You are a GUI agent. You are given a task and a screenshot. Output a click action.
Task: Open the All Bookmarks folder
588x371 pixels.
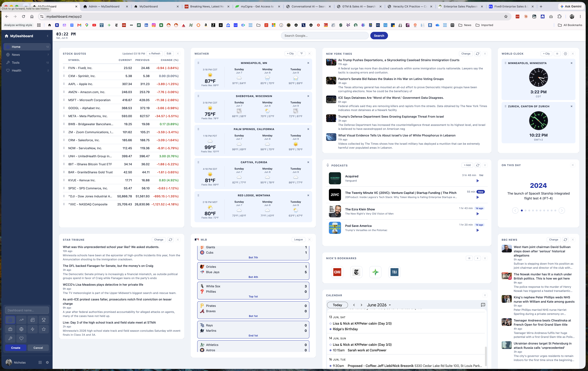570,25
